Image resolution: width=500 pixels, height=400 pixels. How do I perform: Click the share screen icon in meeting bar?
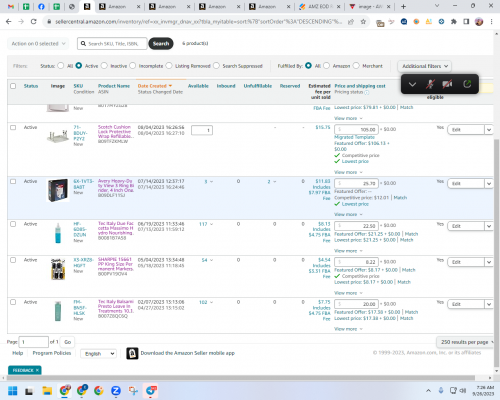[x=467, y=84]
